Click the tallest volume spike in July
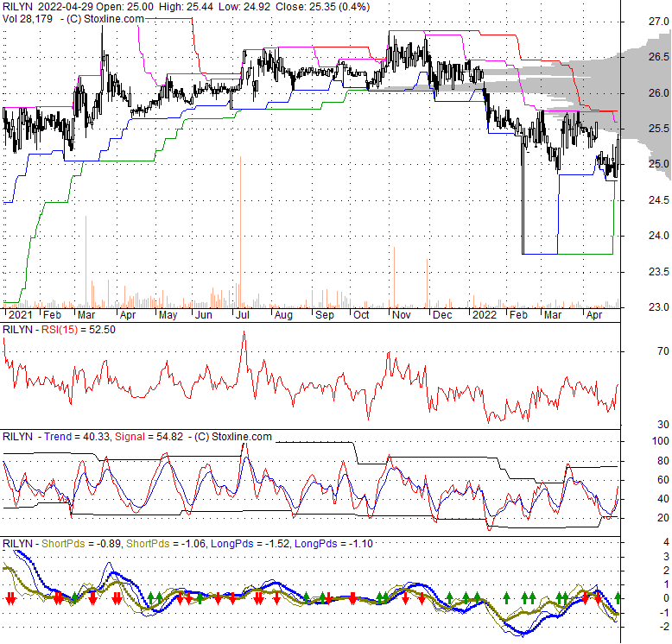Viewport: 672px width, 644px height. 240,231
